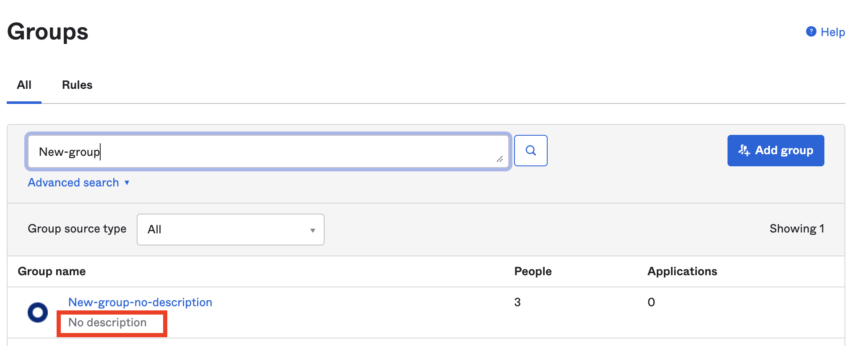The height and width of the screenshot is (346, 868).
Task: Click the People column header
Action: pos(533,271)
